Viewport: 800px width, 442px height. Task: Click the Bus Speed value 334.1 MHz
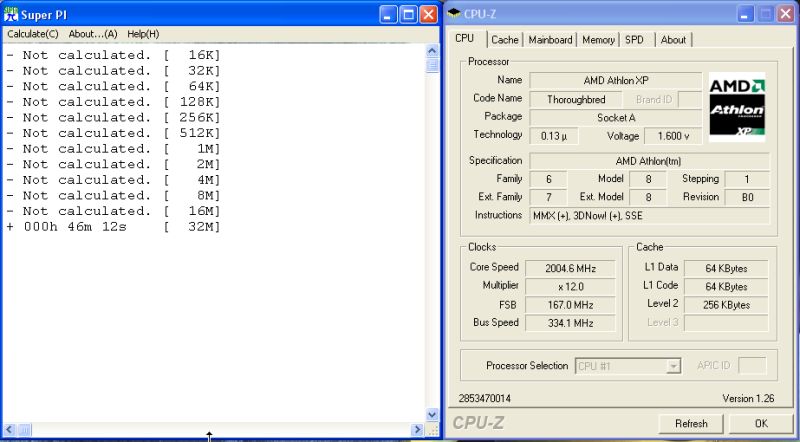(x=570, y=323)
